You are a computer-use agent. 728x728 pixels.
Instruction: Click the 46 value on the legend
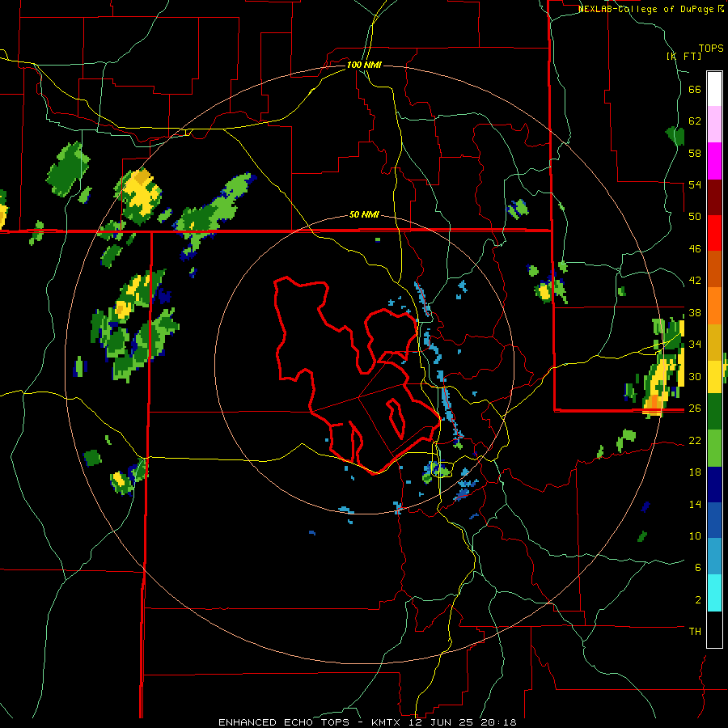[x=695, y=249]
